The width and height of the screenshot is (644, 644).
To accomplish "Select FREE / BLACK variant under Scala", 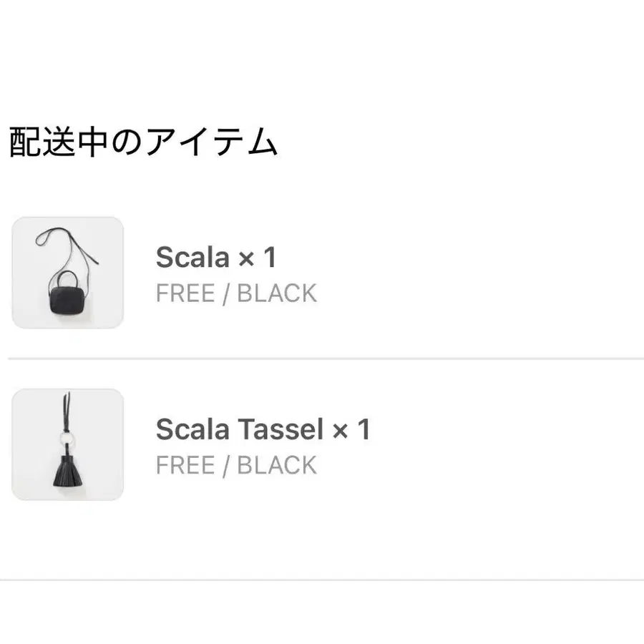I will point(236,293).
